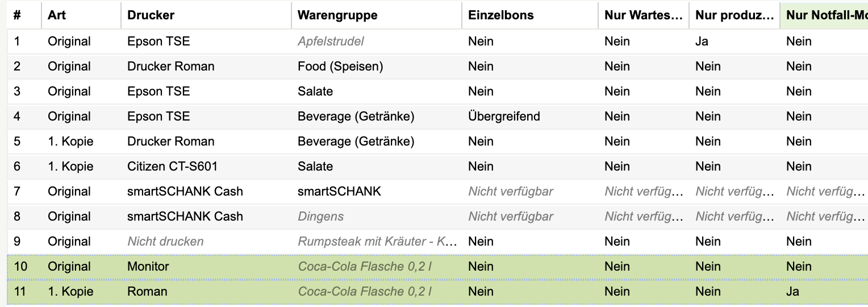Select the Food (Speisen) row
This screenshot has height=307, width=868.
click(437, 67)
